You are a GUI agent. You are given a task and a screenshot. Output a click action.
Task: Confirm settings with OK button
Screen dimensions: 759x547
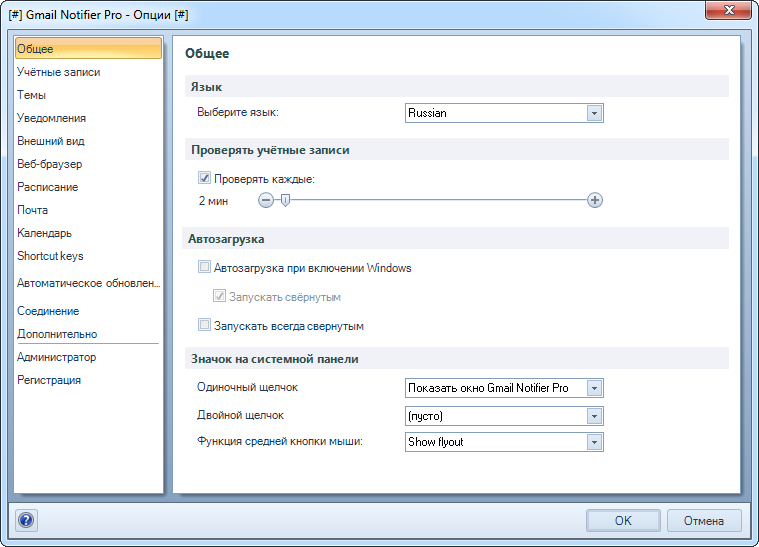623,520
